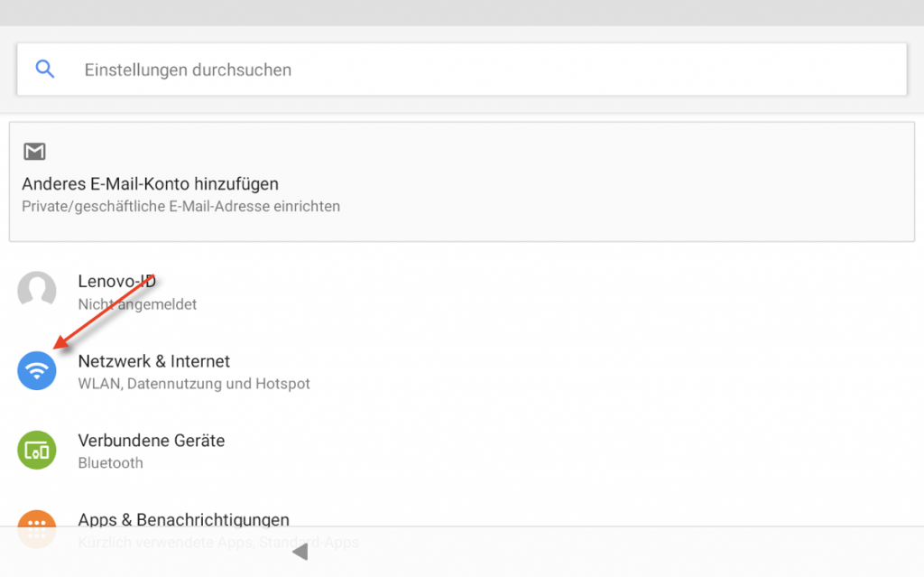Select Private/geschäftliche E-Mail-Adresse einrichten text
Viewport: 924px width, 577px height.
click(x=180, y=207)
